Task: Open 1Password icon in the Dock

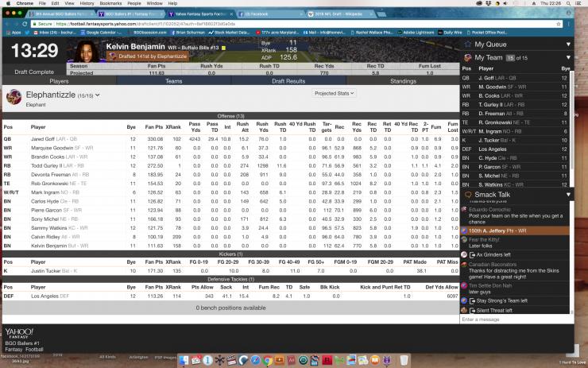Action: coord(207,361)
